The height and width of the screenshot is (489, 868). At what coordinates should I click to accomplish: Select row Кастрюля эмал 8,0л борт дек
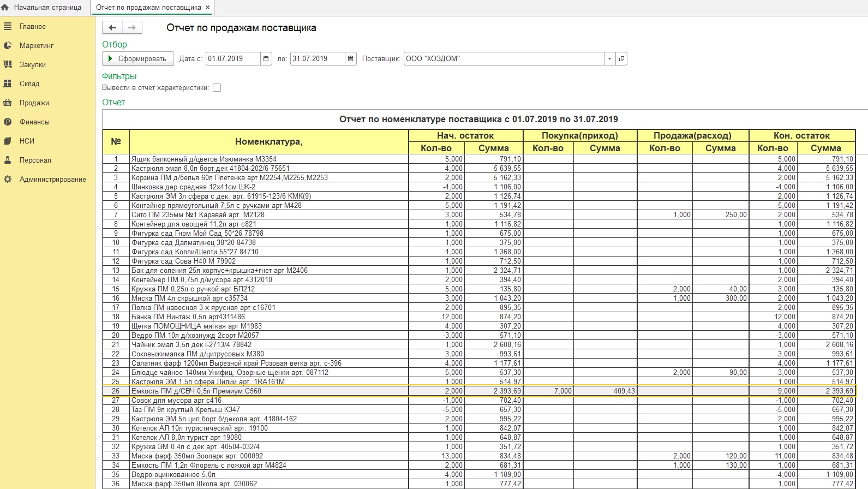click(479, 168)
